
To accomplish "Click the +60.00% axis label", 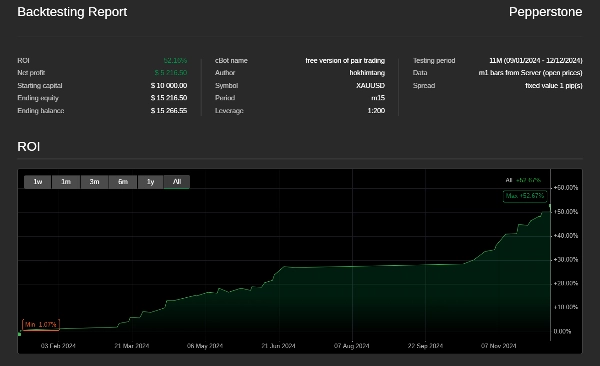I will pyautogui.click(x=566, y=188).
